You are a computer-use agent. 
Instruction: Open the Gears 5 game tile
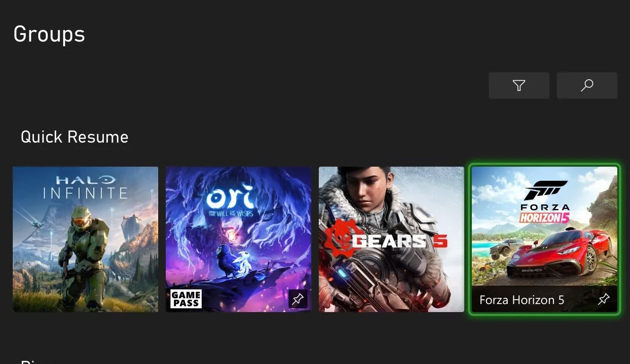[392, 239]
